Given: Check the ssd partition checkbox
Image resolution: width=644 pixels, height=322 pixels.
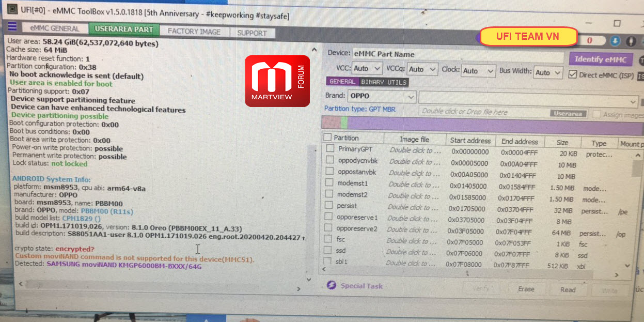Looking at the screenshot, I should click(327, 250).
